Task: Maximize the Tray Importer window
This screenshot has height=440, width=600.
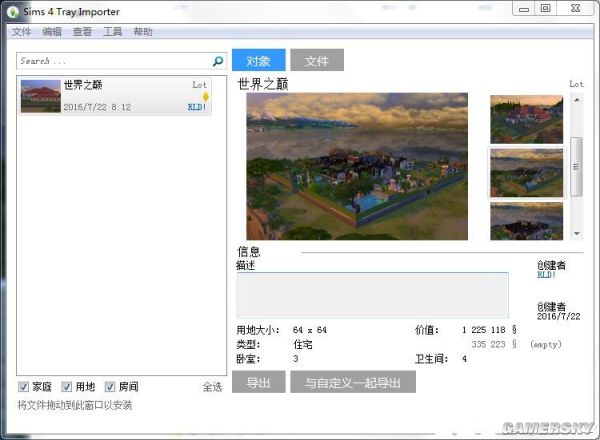Action: (x=545, y=8)
